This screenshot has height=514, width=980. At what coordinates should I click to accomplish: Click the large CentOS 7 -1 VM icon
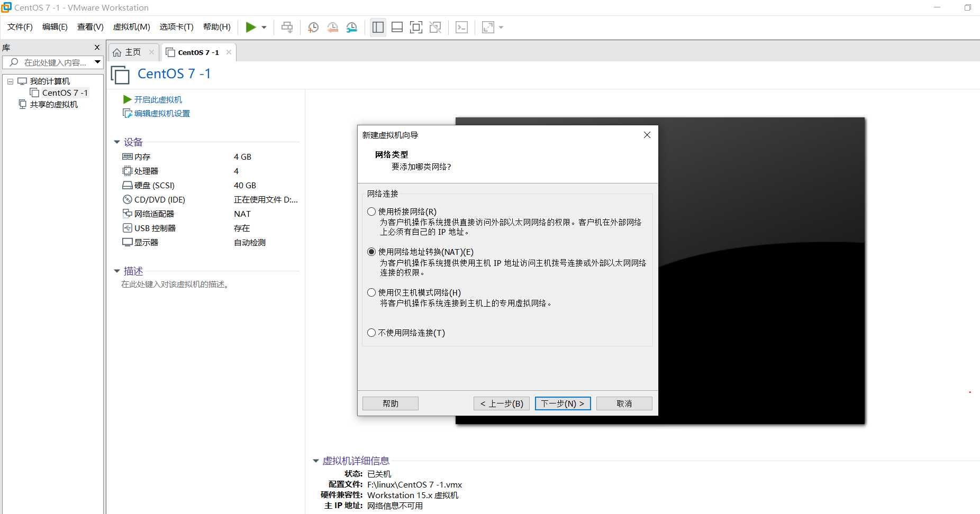tap(120, 75)
